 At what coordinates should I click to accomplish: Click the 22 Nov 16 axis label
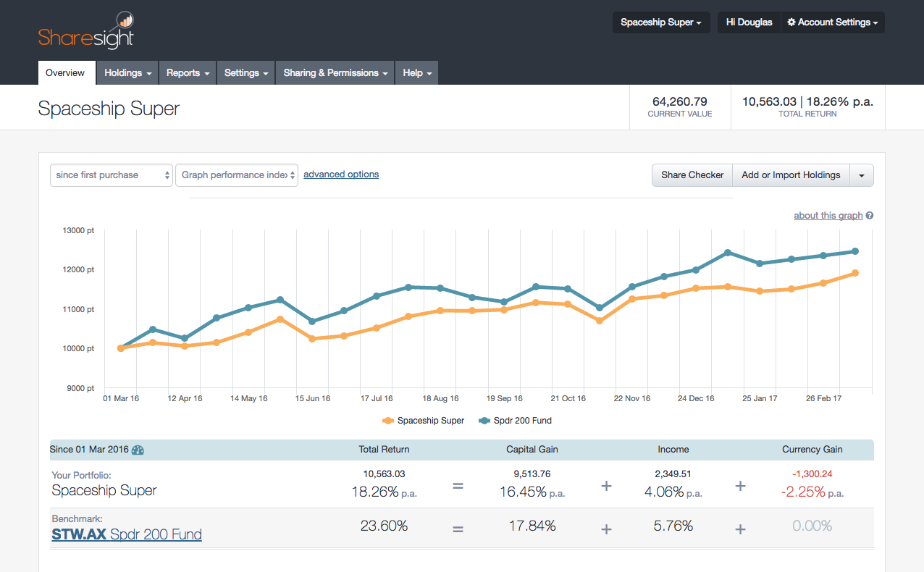pos(632,399)
